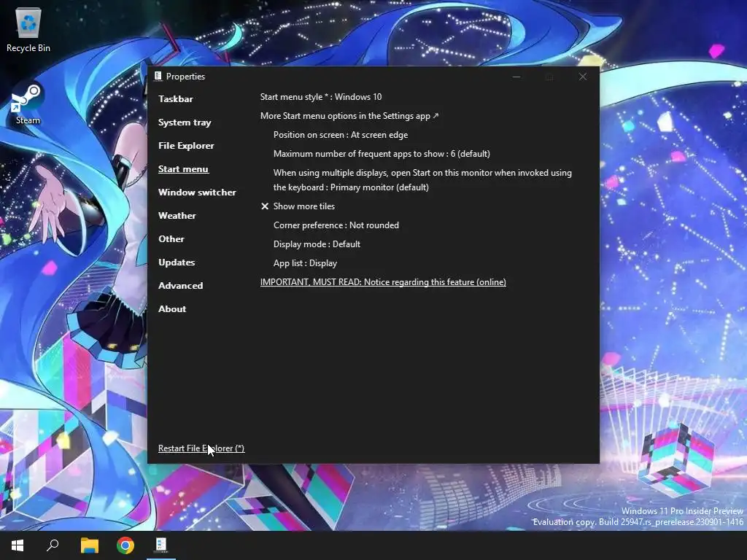Click Restart File Explorer link
Viewport: 747px width, 560px height.
[x=201, y=448]
